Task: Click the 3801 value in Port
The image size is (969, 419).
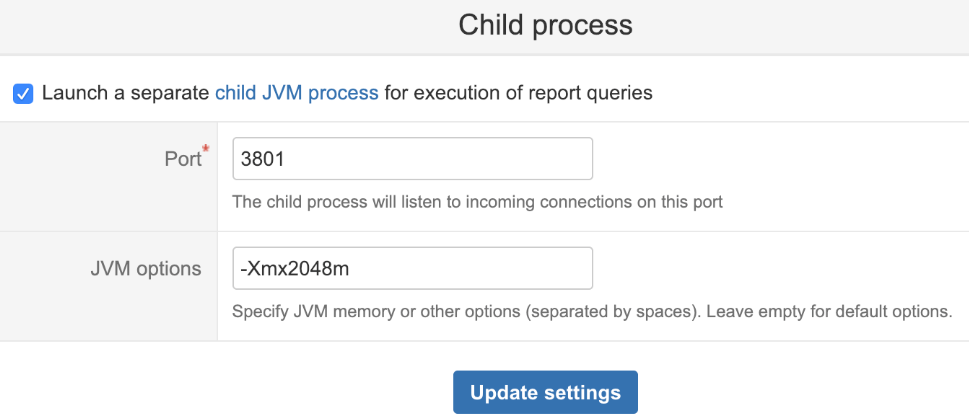Action: coord(264,159)
